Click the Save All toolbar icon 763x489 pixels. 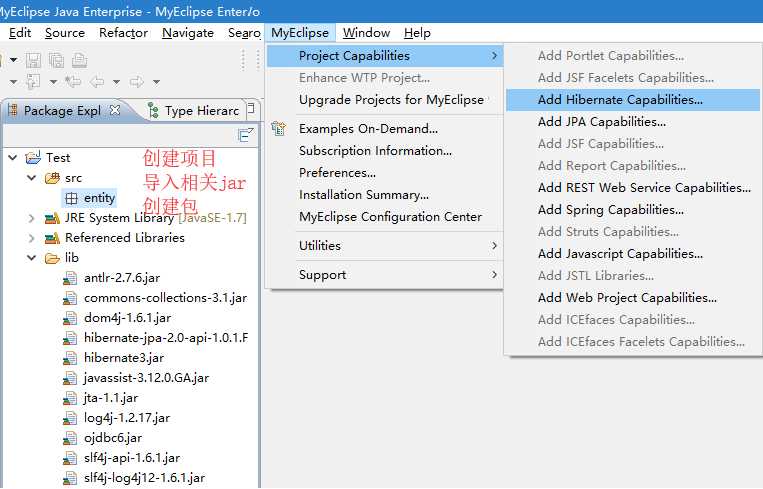pyautogui.click(x=56, y=60)
